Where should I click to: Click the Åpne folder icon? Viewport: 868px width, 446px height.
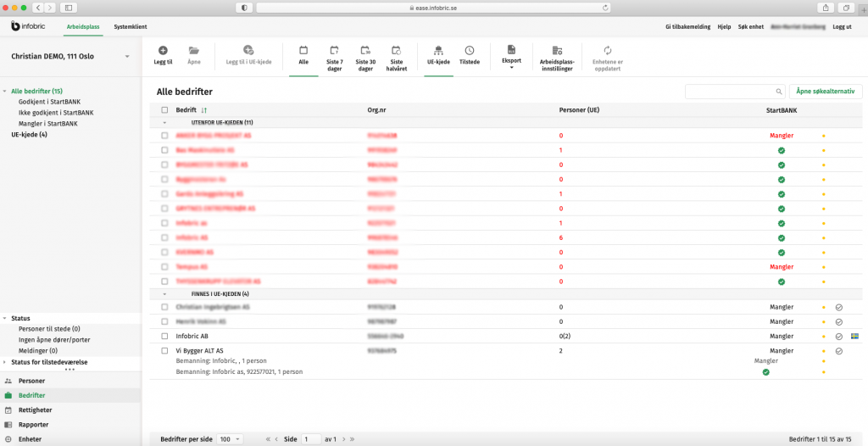(194, 50)
